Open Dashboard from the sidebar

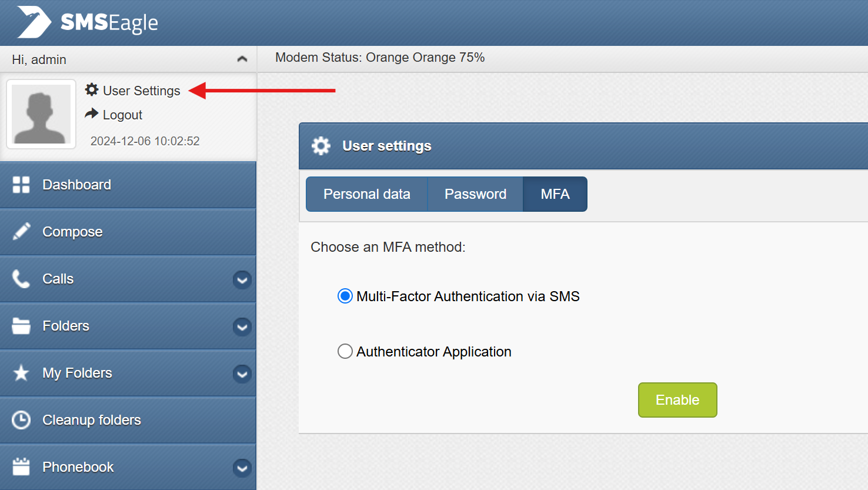click(128, 185)
